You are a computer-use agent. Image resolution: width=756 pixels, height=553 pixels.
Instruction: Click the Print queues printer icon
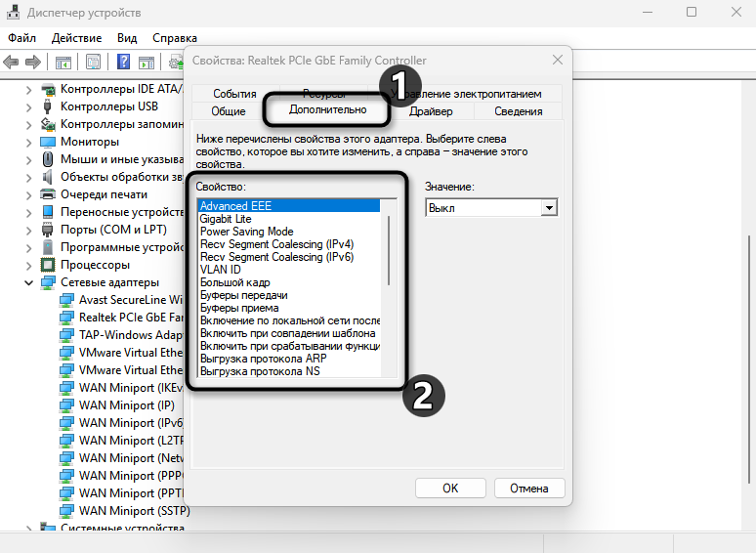(x=48, y=194)
